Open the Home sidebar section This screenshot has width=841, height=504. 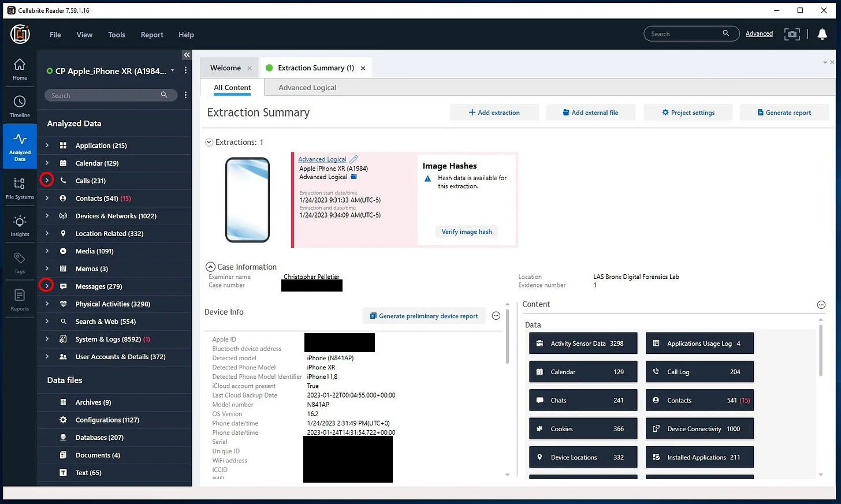pyautogui.click(x=20, y=69)
